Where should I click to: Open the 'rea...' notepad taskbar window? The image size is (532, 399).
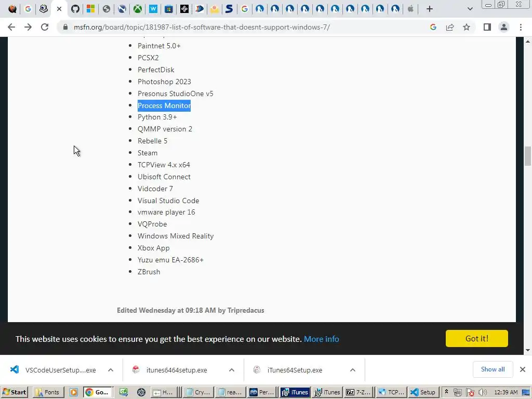click(x=230, y=392)
